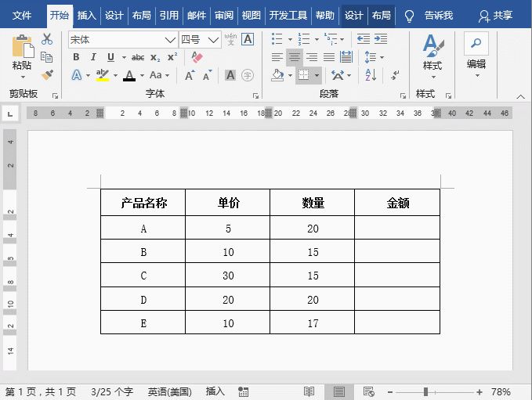
Task: Toggle superscript formatting
Action: [172, 56]
